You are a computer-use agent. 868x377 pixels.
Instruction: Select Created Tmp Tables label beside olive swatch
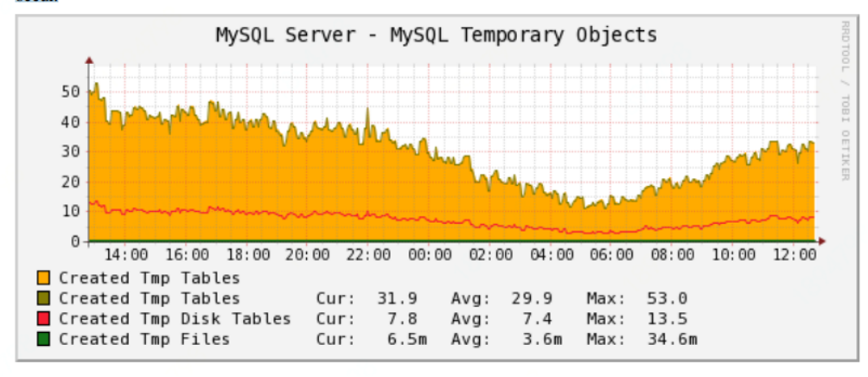(x=150, y=298)
